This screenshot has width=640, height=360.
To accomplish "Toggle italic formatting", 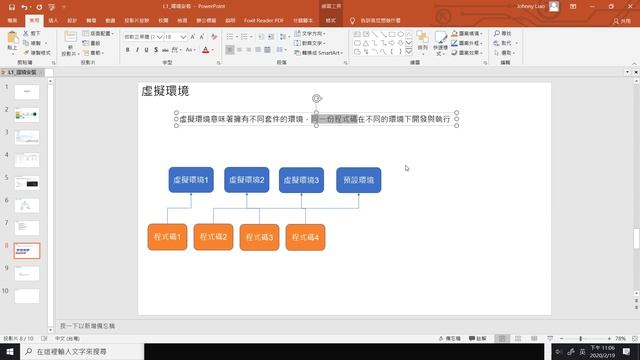I will (x=137, y=50).
